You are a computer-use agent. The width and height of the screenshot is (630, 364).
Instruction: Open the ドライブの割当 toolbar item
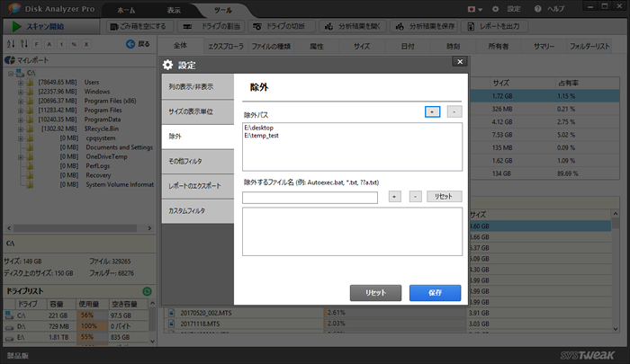(211, 26)
